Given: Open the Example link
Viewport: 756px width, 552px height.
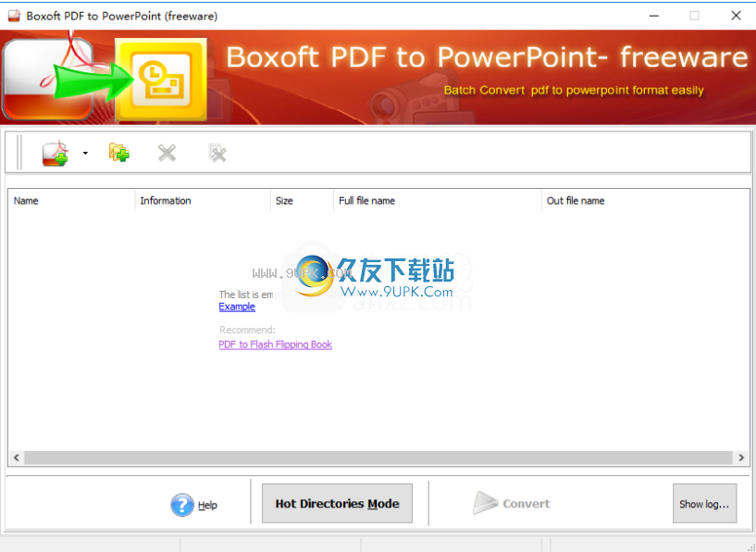Looking at the screenshot, I should click(237, 307).
